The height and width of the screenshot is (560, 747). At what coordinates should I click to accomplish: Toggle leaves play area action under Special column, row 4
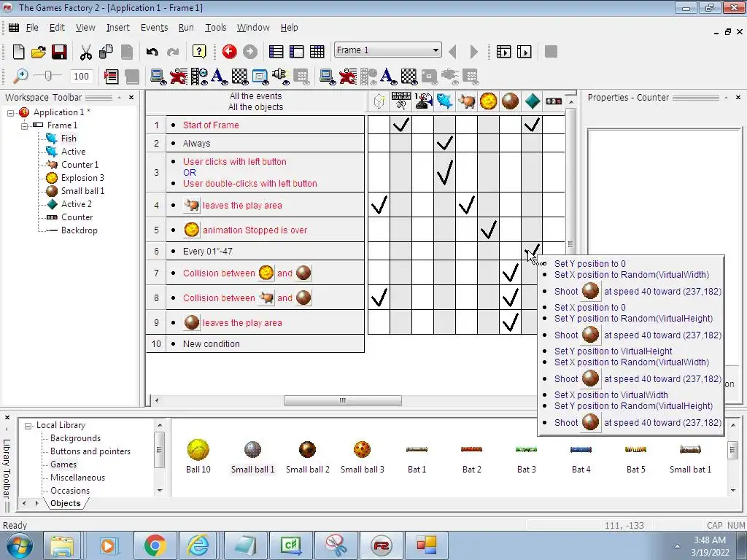point(379,205)
